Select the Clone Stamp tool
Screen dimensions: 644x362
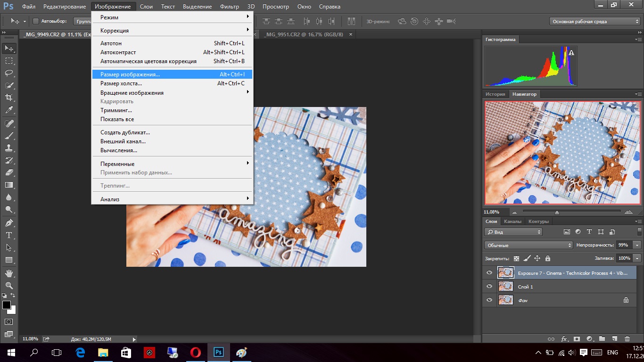tap(9, 148)
